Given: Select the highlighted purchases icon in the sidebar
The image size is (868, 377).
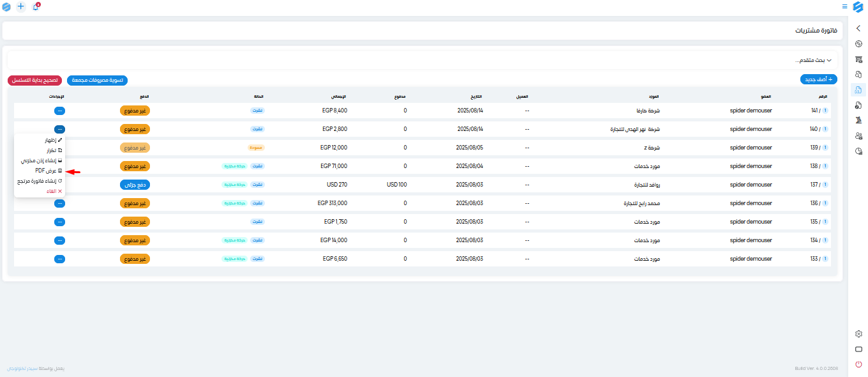Looking at the screenshot, I should coord(858,90).
